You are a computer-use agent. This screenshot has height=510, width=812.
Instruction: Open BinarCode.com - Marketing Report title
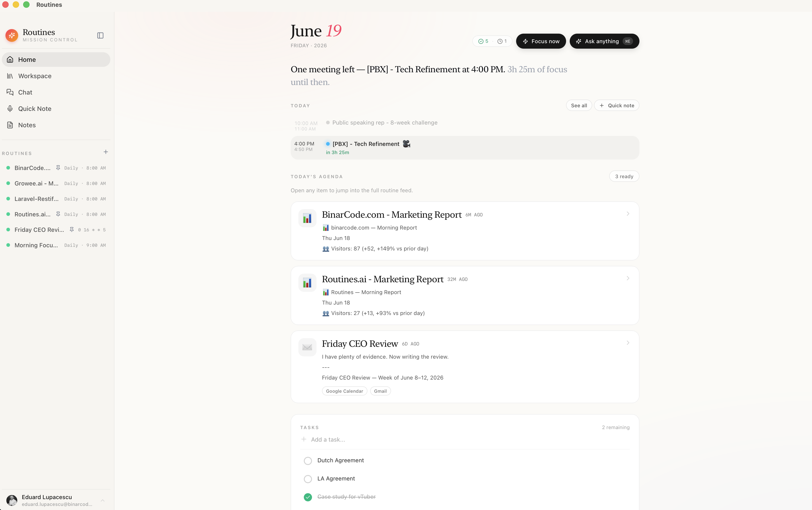[391, 215]
